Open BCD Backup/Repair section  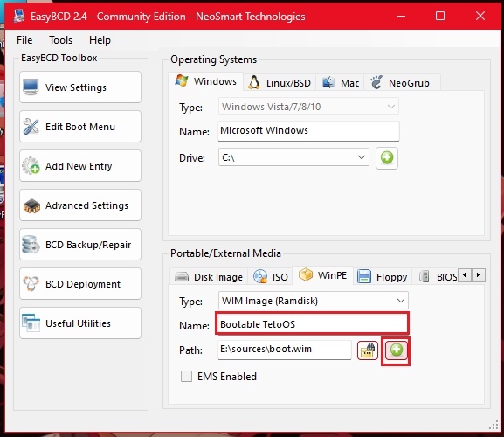point(80,245)
